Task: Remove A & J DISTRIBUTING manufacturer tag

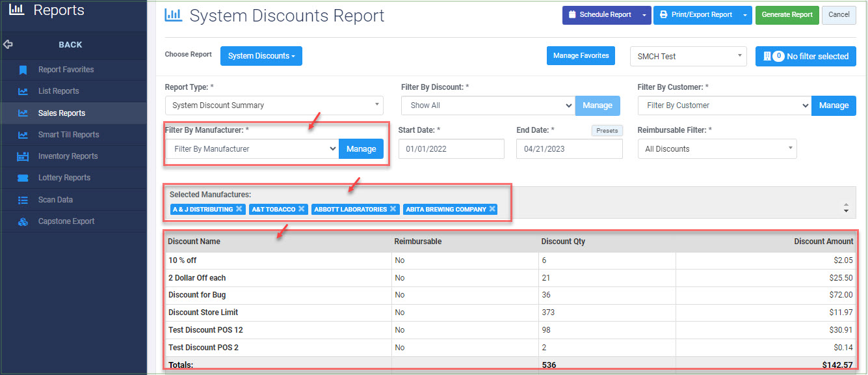Action: pyautogui.click(x=239, y=209)
